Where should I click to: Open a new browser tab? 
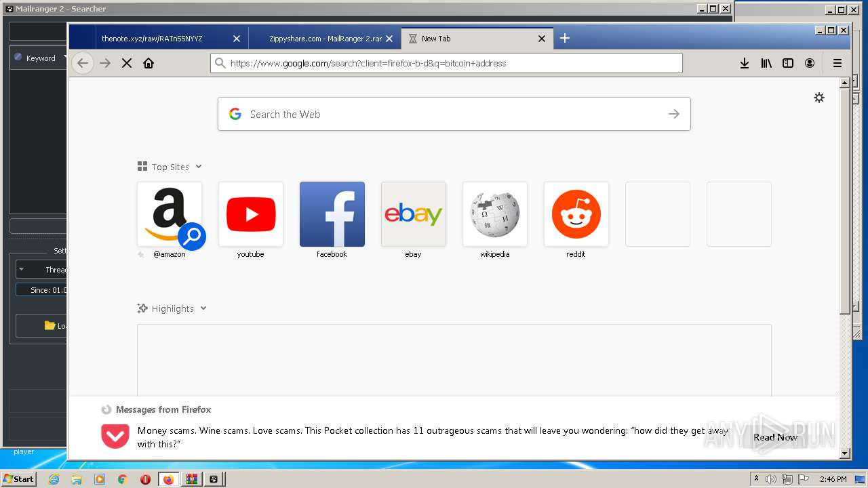pos(565,38)
